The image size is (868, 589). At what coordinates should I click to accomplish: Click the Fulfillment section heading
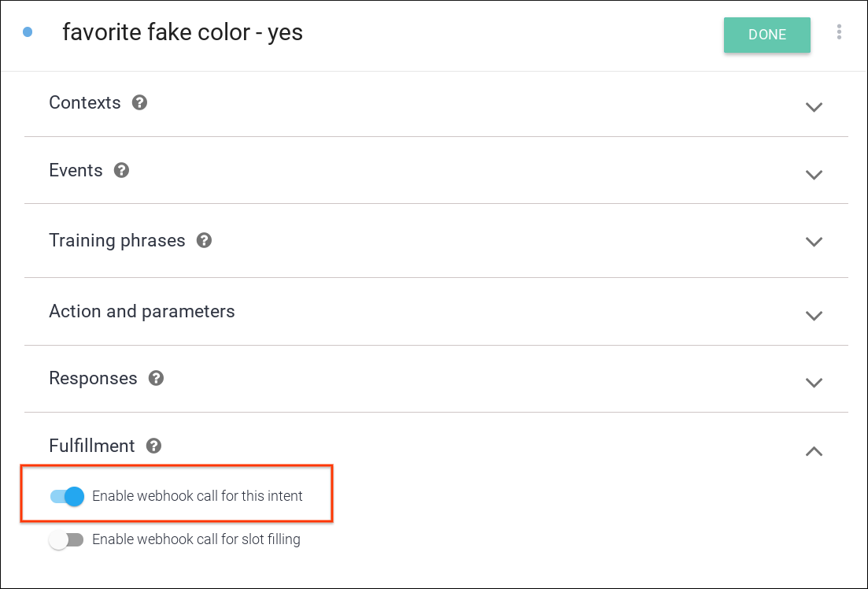coord(92,446)
